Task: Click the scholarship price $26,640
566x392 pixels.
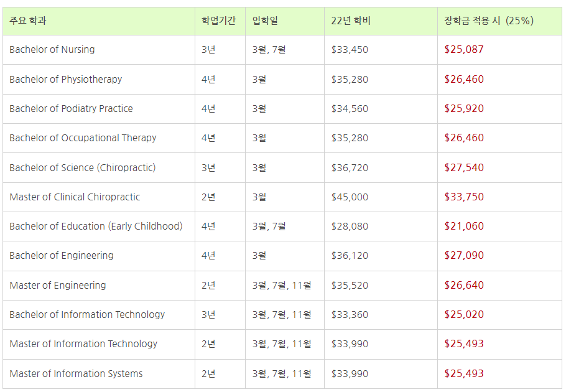Action: tap(464, 285)
